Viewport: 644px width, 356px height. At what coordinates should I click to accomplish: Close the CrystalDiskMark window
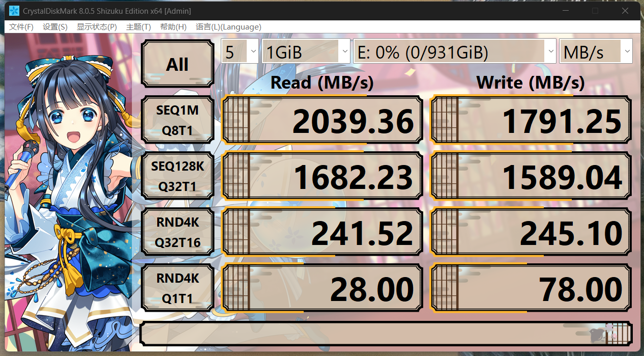pos(625,11)
